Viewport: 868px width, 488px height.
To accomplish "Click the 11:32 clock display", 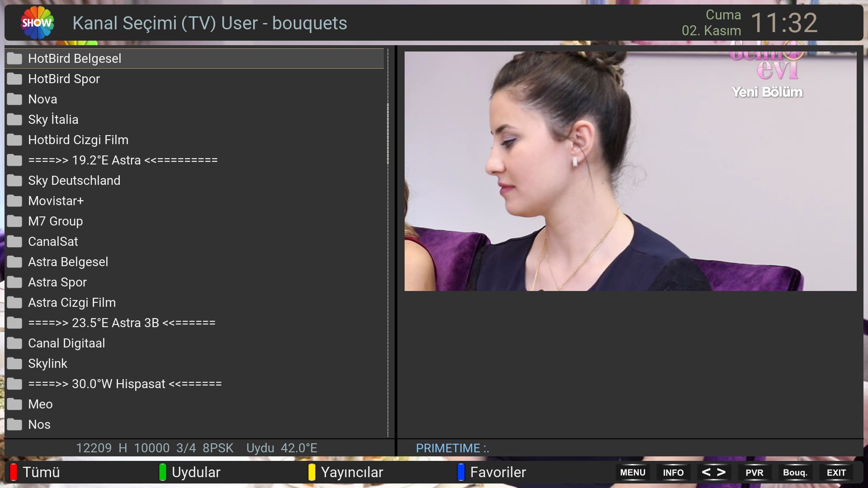I will click(784, 23).
